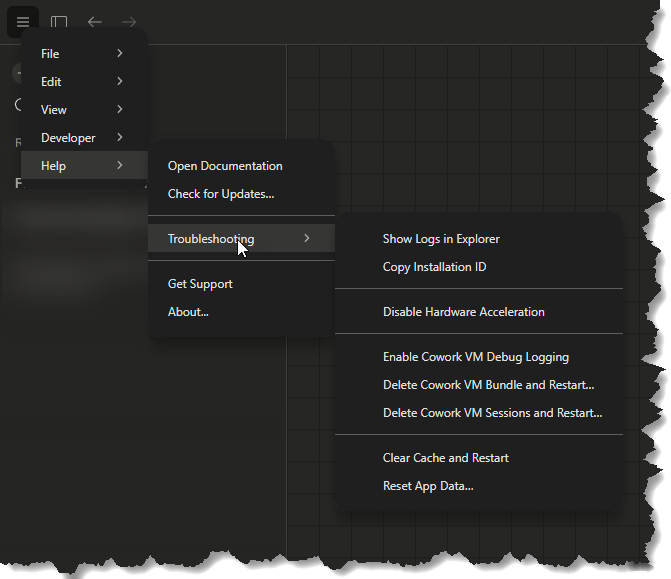Go back with the left arrow

(x=95, y=21)
